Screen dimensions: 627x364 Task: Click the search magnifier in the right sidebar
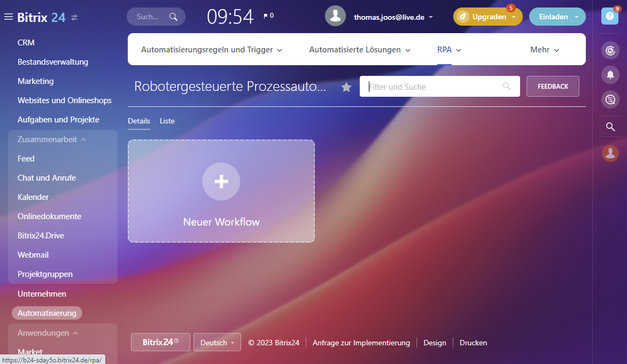[x=610, y=127]
